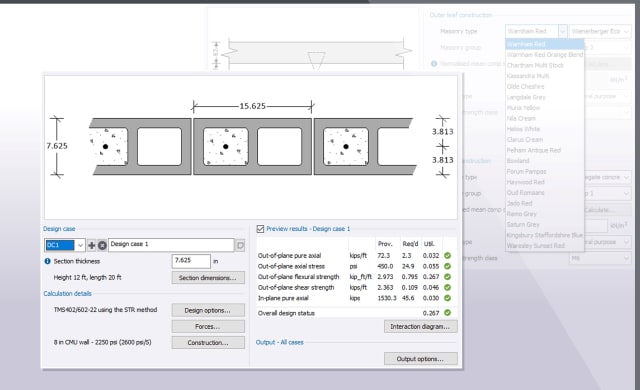Click green check for Out-of-plane pure axial
This screenshot has height=390, width=640.
[x=448, y=256]
